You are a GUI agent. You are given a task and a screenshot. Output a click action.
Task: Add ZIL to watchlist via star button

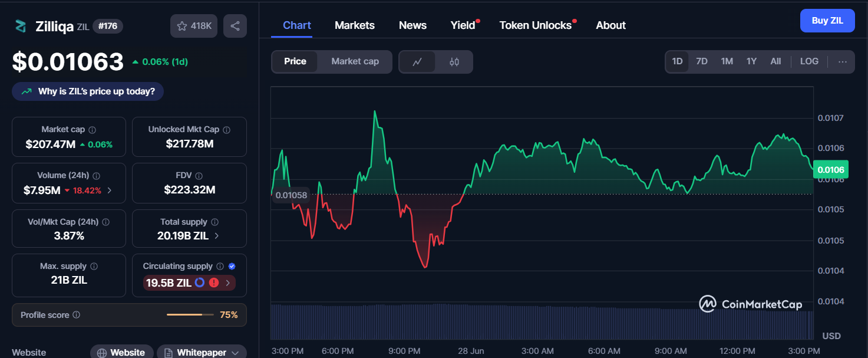[194, 26]
